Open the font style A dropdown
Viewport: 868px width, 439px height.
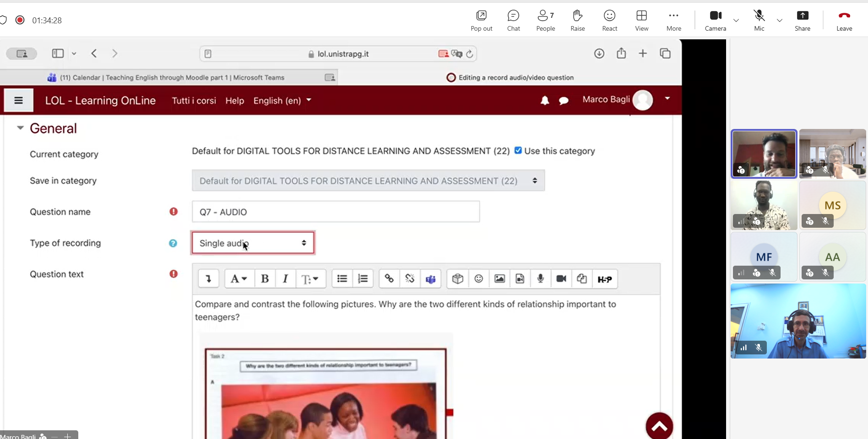(239, 279)
